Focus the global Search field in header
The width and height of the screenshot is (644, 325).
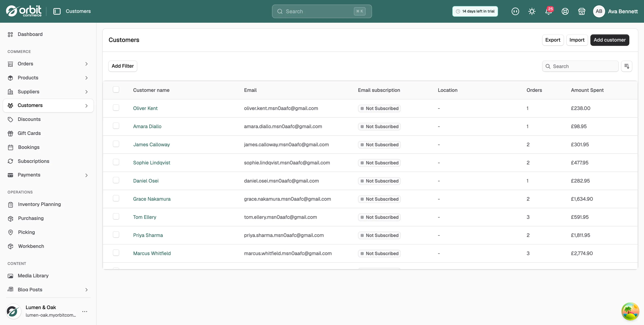pos(322,11)
